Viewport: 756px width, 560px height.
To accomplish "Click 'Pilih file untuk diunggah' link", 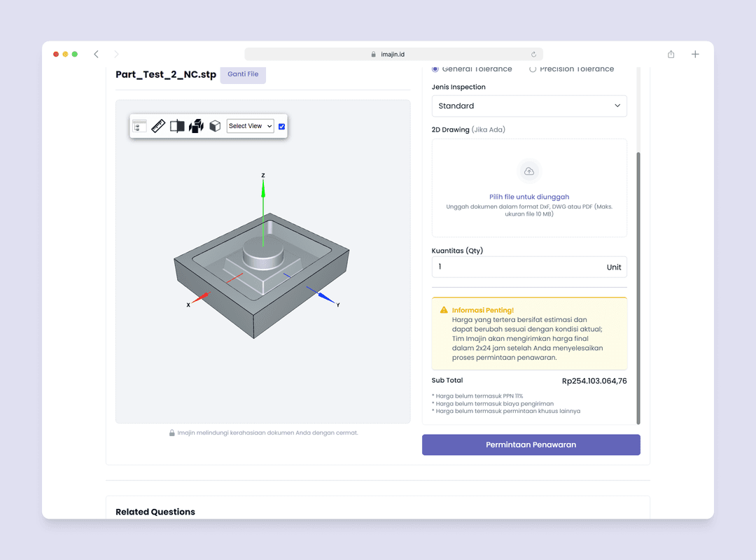I will pyautogui.click(x=529, y=197).
